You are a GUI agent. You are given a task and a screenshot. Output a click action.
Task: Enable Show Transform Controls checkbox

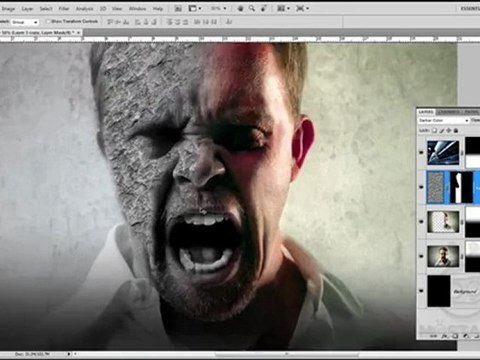48,21
